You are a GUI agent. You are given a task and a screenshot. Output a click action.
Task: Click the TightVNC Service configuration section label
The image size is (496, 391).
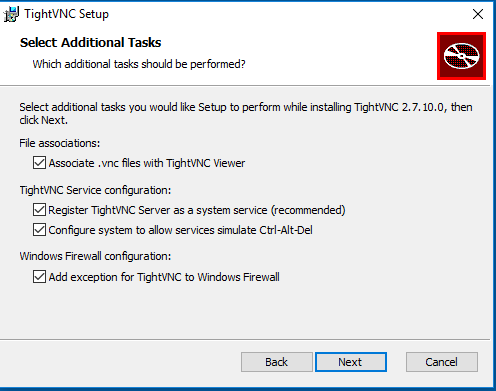point(95,190)
